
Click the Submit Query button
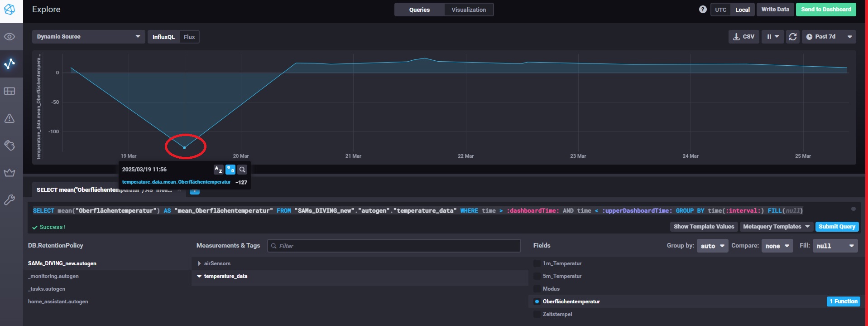click(837, 227)
